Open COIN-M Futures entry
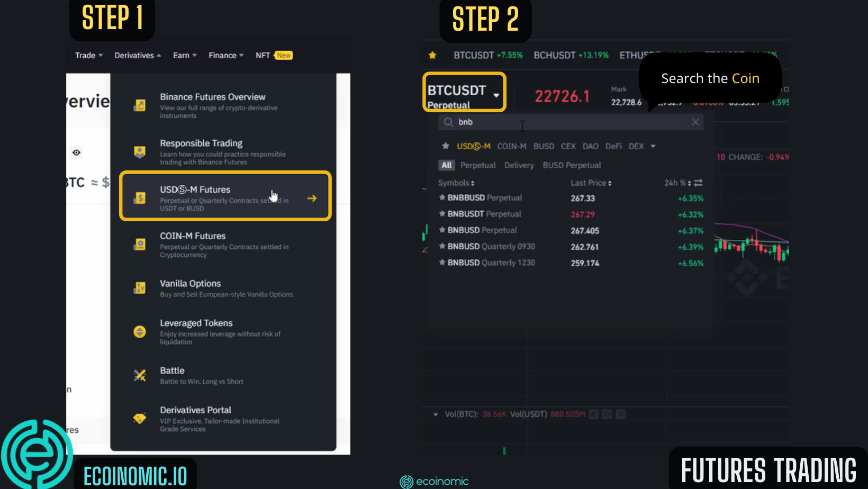Screen dimensions: 868x489 click(223, 245)
